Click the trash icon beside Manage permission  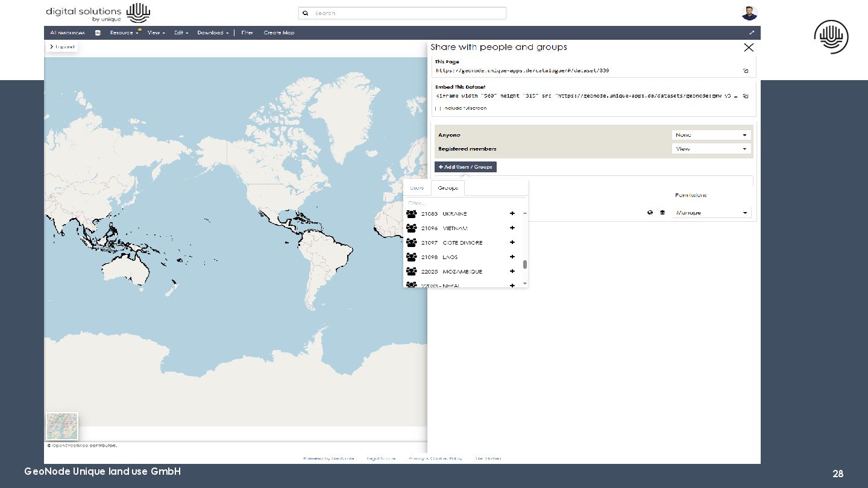coord(662,213)
